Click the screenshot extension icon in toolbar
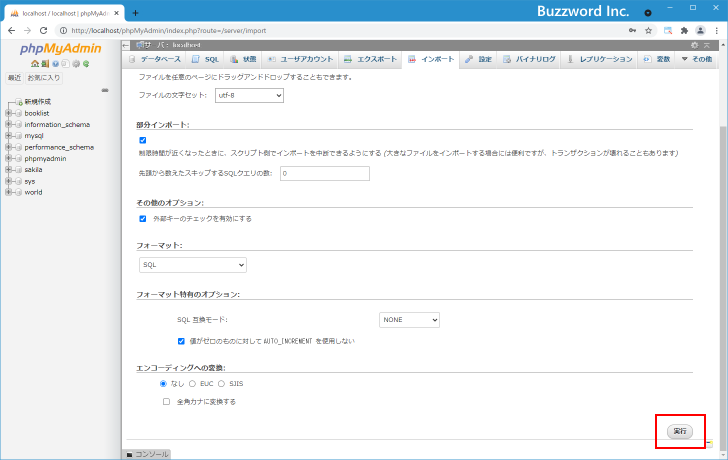 [668, 31]
